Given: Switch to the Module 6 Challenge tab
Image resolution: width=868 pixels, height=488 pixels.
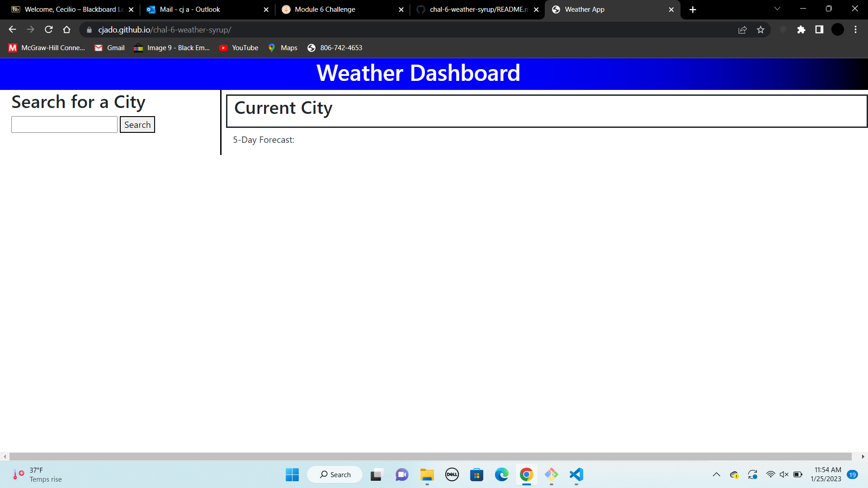Looking at the screenshot, I should pyautogui.click(x=342, y=9).
